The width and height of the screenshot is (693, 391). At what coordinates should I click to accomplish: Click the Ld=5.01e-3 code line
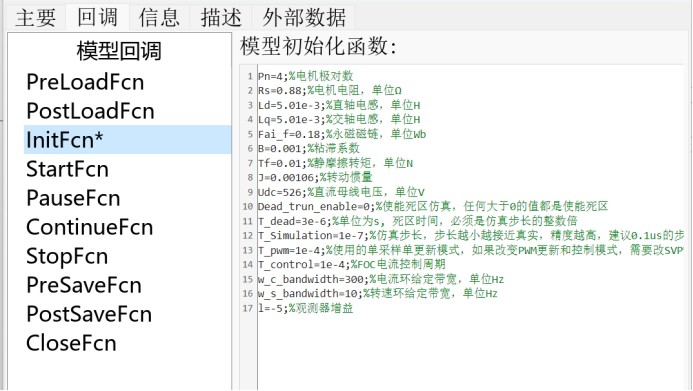[339, 105]
